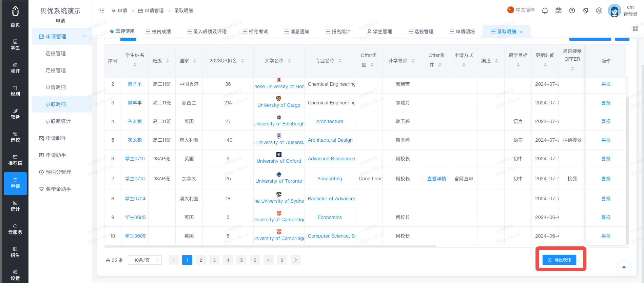644x283 pixels.
Task: Select 录取率统计 in side menu
Action: (x=58, y=121)
